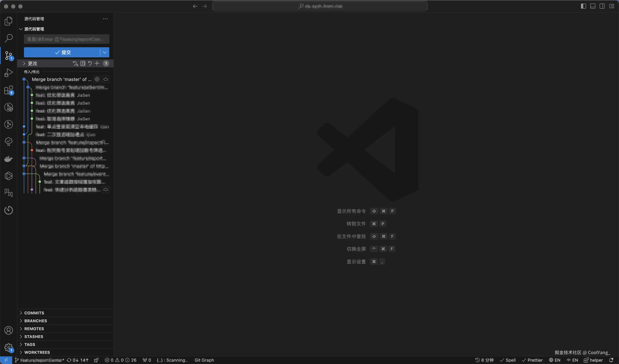
Task: Toggle the panel at the bottom
Action: tap(593, 6)
